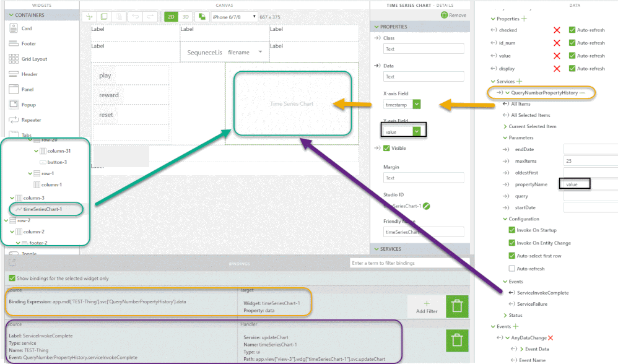Click the Card widget icon
This screenshot has width=618, height=364.
pos(14,28)
